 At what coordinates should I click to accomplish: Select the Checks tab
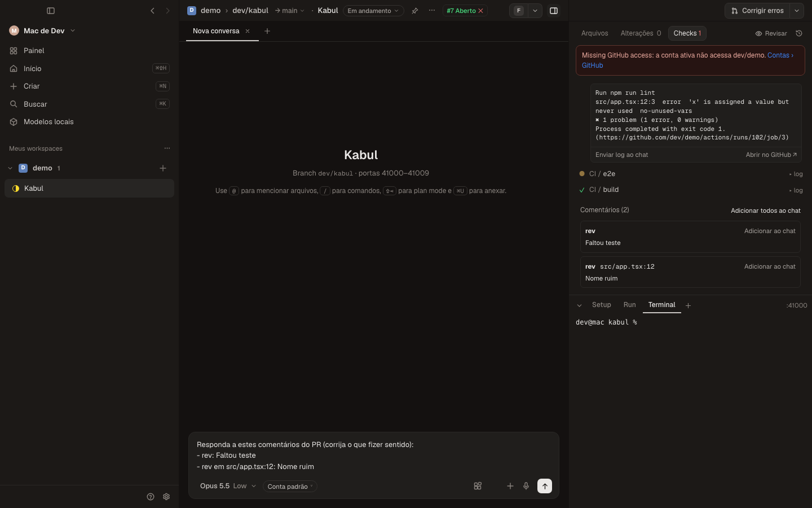pyautogui.click(x=687, y=33)
